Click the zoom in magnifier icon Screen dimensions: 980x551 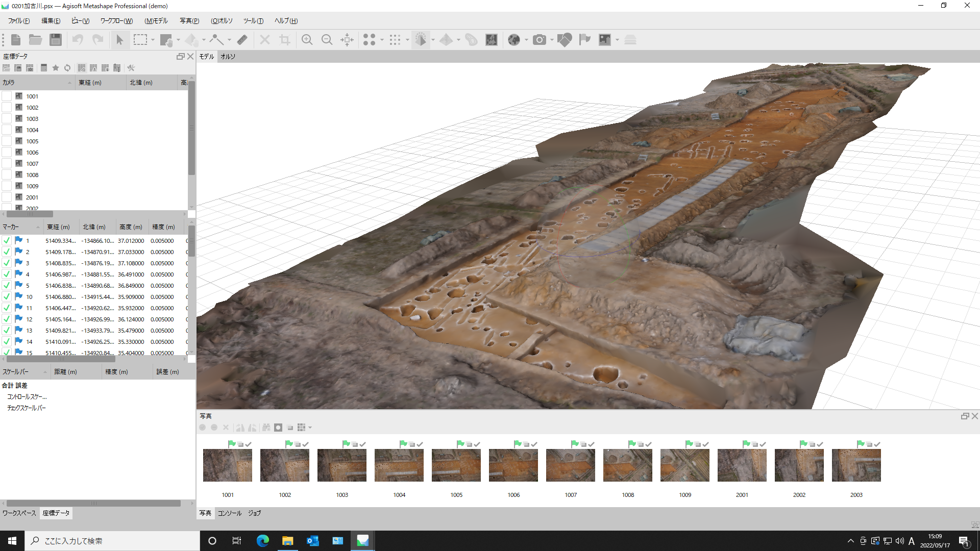(307, 40)
